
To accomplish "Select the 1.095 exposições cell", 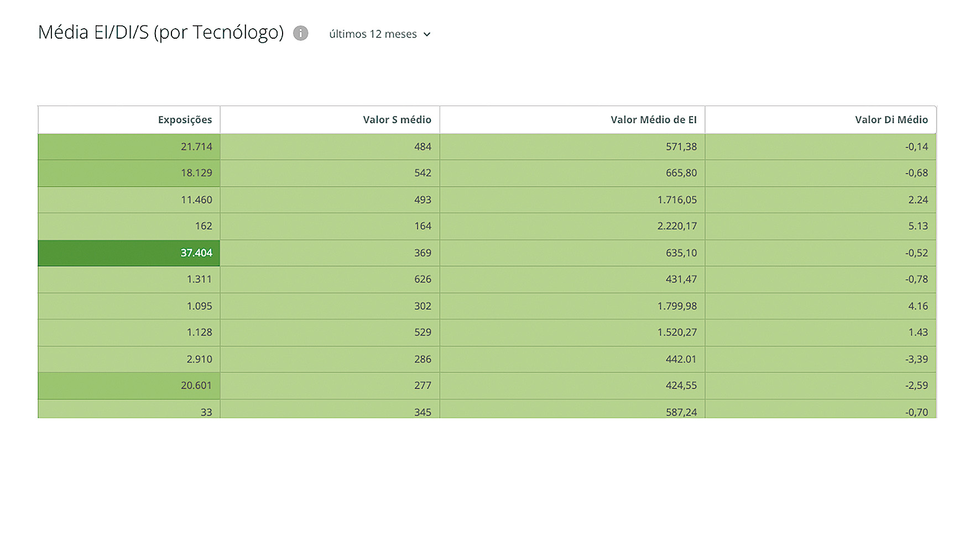I will (129, 306).
